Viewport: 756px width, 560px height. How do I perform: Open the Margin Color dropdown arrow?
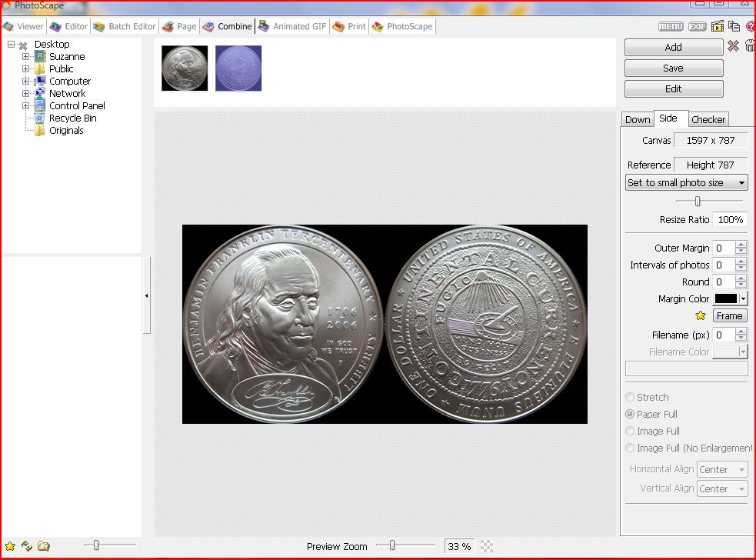[x=743, y=298]
